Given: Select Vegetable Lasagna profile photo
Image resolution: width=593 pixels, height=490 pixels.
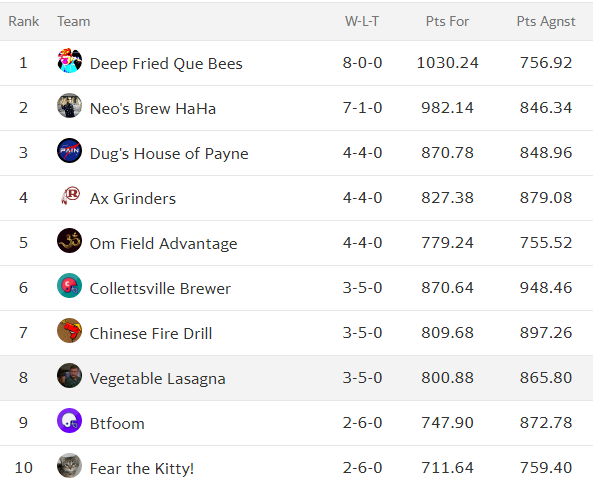Looking at the screenshot, I should (70, 375).
